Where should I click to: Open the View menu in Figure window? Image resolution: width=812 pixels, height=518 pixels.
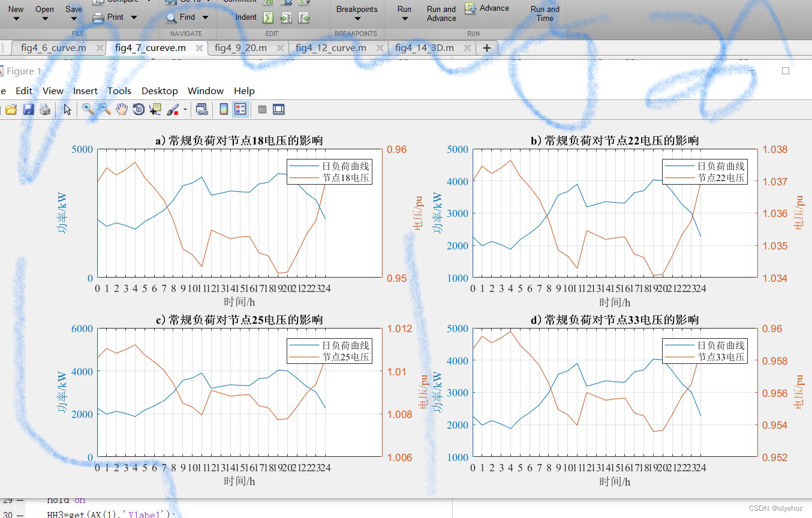[53, 91]
